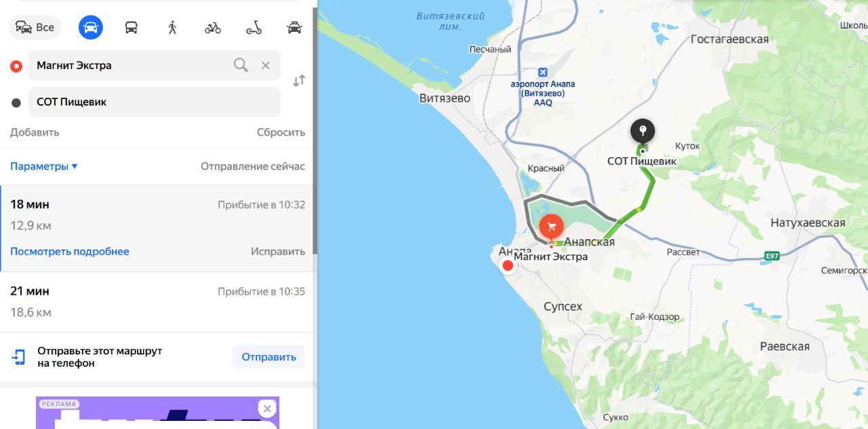Click Сбросить to reset the route

[x=281, y=132]
